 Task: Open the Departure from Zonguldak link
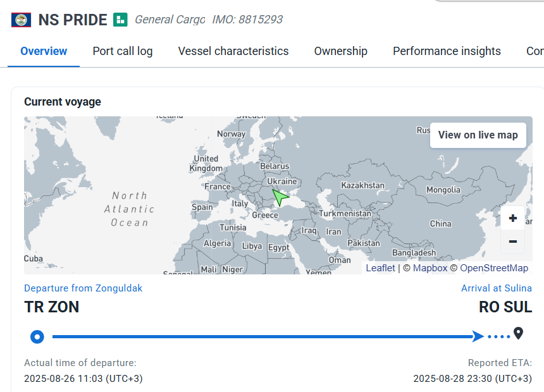pos(83,288)
